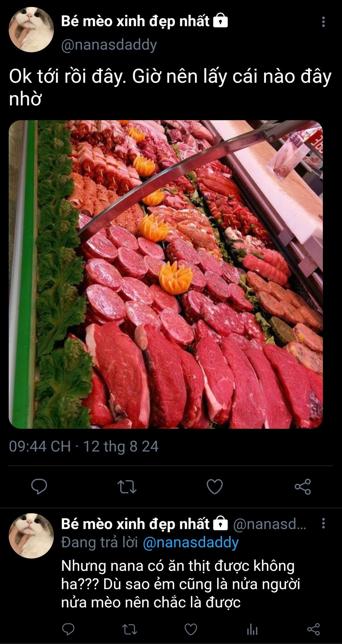Like the main tweet with the heart

pyautogui.click(x=215, y=487)
